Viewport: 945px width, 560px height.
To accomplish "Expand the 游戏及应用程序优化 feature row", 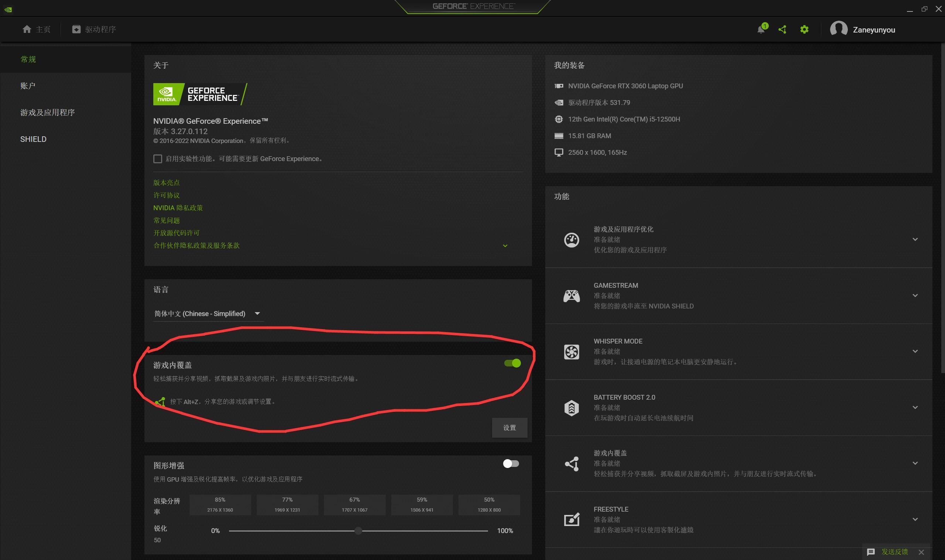I will coord(915,239).
